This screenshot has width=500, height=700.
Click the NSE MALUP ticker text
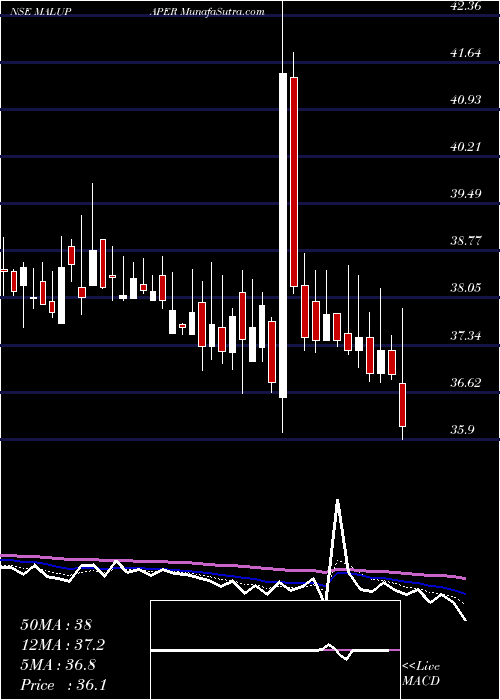click(x=41, y=12)
